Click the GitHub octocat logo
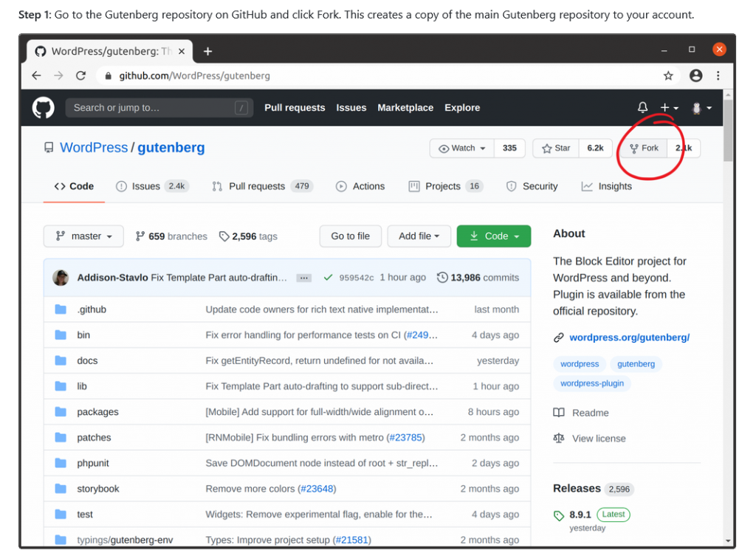Image resolution: width=756 pixels, height=559 pixels. pyautogui.click(x=44, y=108)
